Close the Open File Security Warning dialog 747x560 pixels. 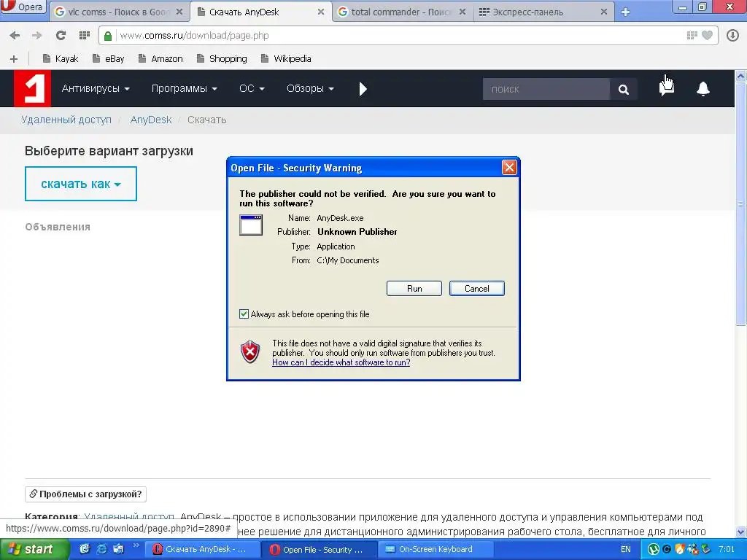(509, 167)
